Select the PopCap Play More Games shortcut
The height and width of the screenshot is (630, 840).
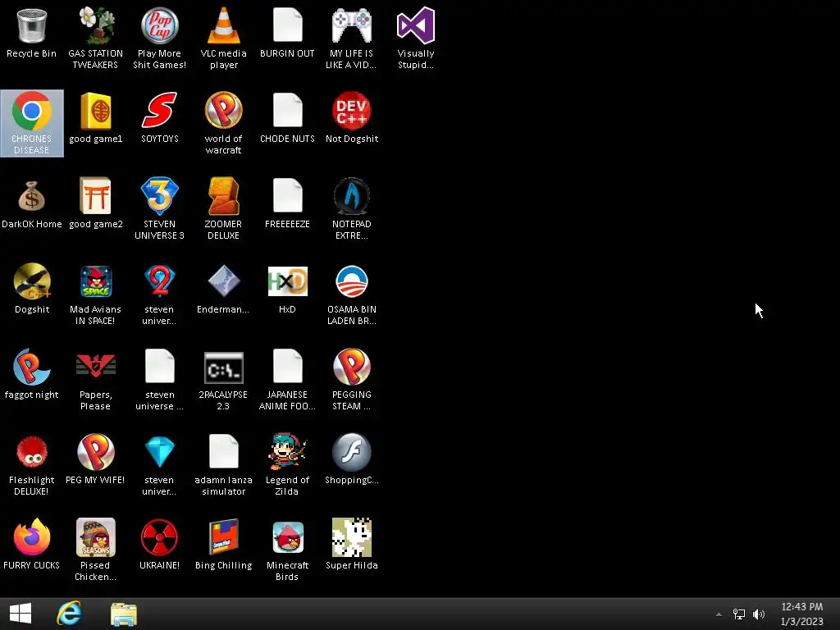[160, 25]
